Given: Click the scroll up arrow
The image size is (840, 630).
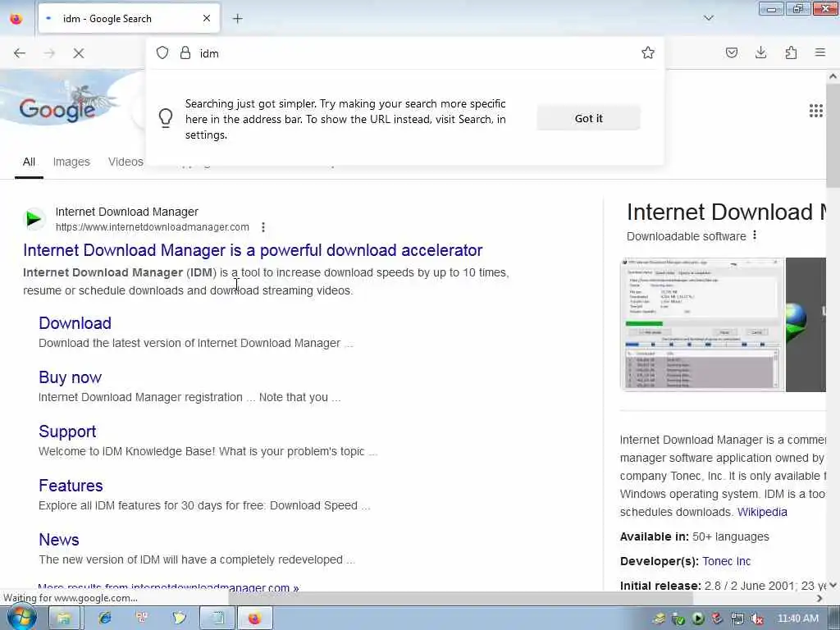Looking at the screenshot, I should tap(833, 76).
